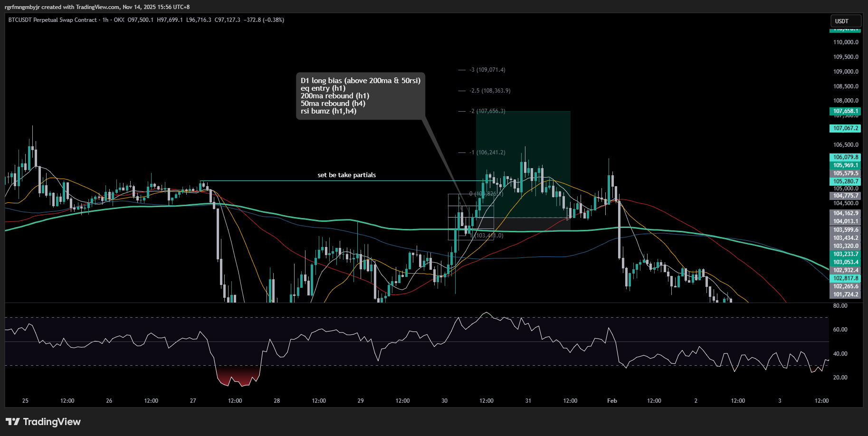Click the change value −372.8 (−0.38%)
Screen dimensions: 868x436
pyautogui.click(x=264, y=20)
